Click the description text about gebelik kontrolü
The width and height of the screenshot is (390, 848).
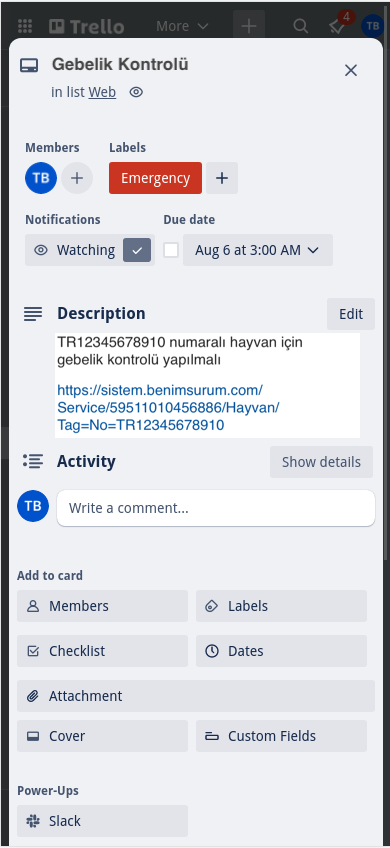pyautogui.click(x=180, y=350)
